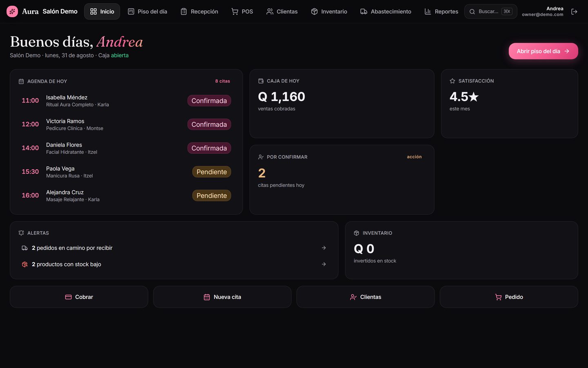The image size is (588, 368).
Task: Create a Nueva cita
Action: [222, 297]
